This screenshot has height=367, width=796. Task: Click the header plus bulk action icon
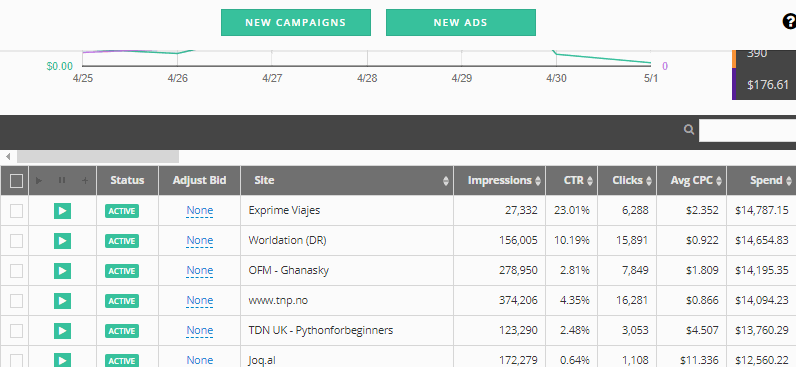click(85, 180)
